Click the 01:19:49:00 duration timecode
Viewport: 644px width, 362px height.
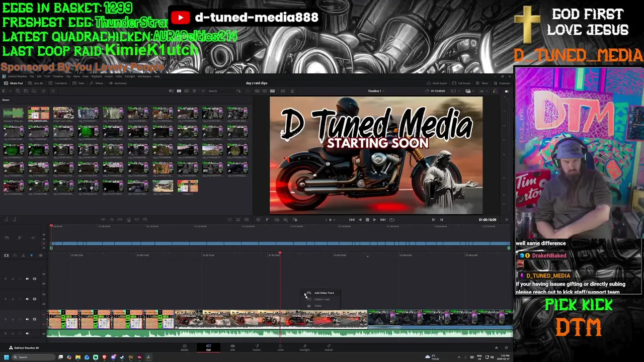tap(438, 91)
